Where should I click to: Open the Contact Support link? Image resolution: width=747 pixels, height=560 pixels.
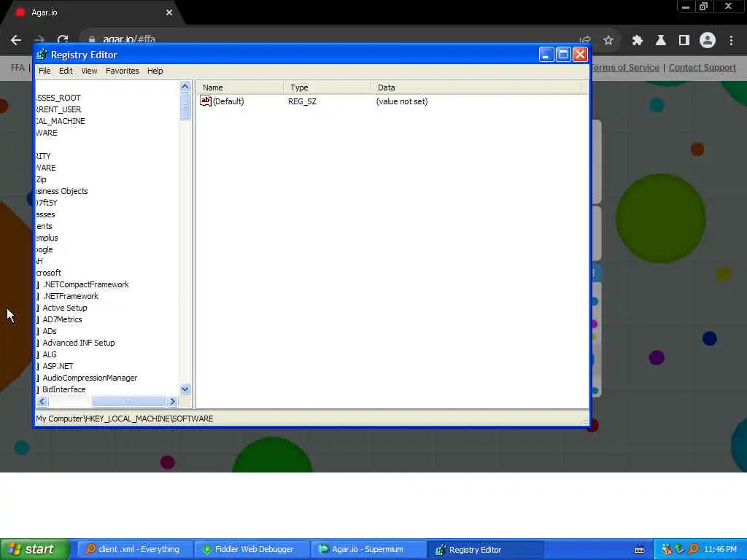click(x=703, y=68)
